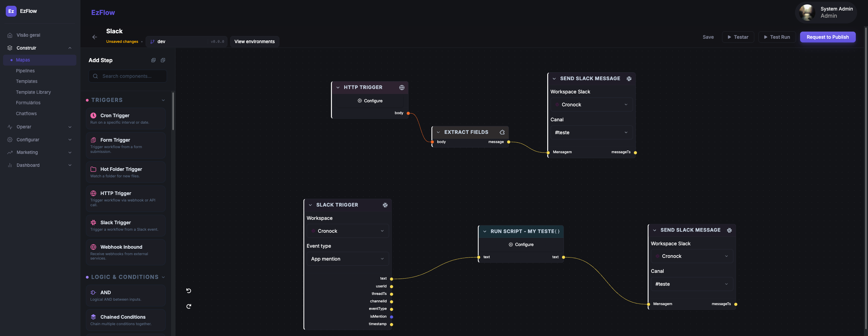Click the Save button
Image resolution: width=868 pixels, height=336 pixels.
(x=708, y=37)
